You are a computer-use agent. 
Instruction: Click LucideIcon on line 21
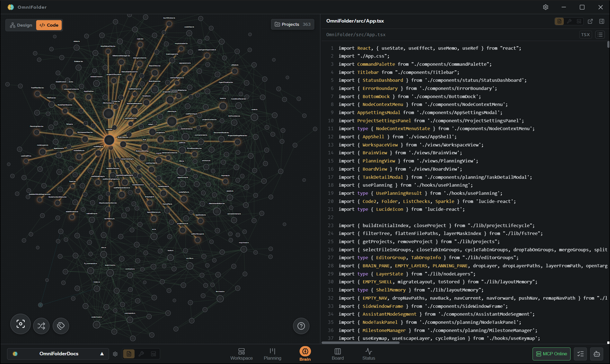pos(389,209)
